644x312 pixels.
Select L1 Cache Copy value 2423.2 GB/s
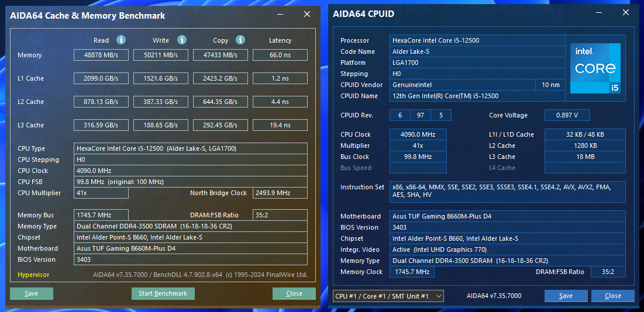221,78
